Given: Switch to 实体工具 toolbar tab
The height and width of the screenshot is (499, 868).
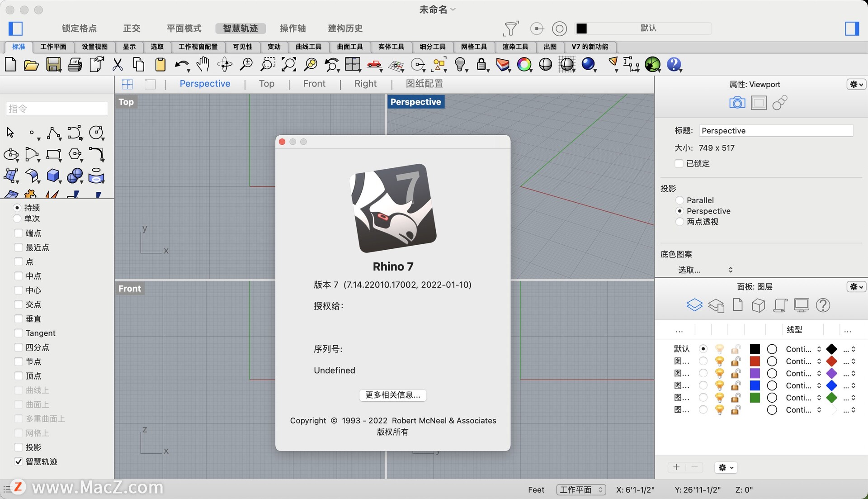Looking at the screenshot, I should click(x=391, y=47).
